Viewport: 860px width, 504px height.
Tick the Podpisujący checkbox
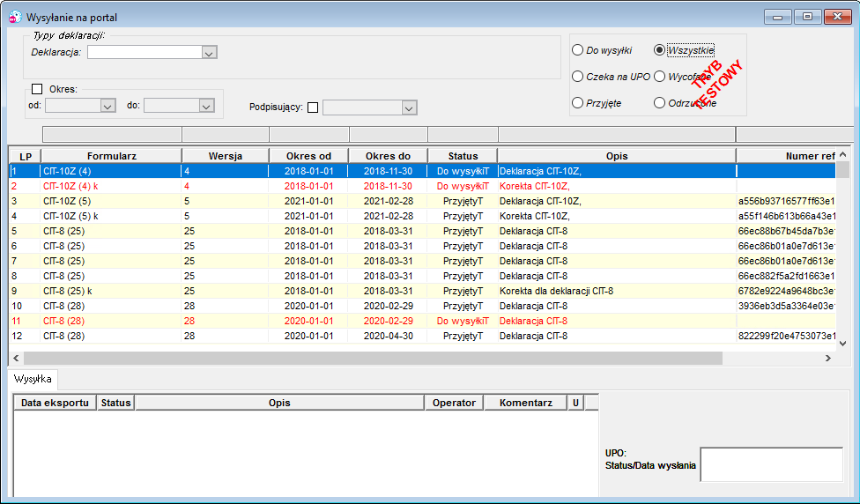pos(313,107)
